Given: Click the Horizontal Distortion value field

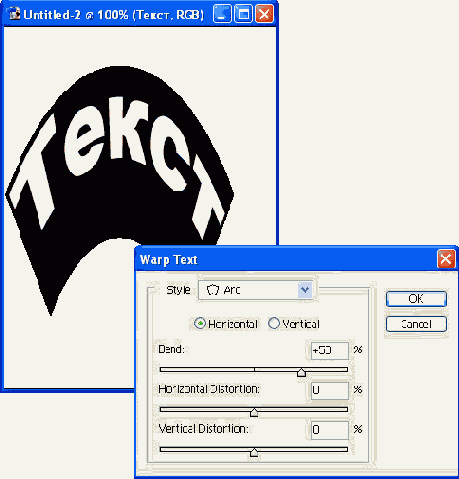Looking at the screenshot, I should click(330, 390).
